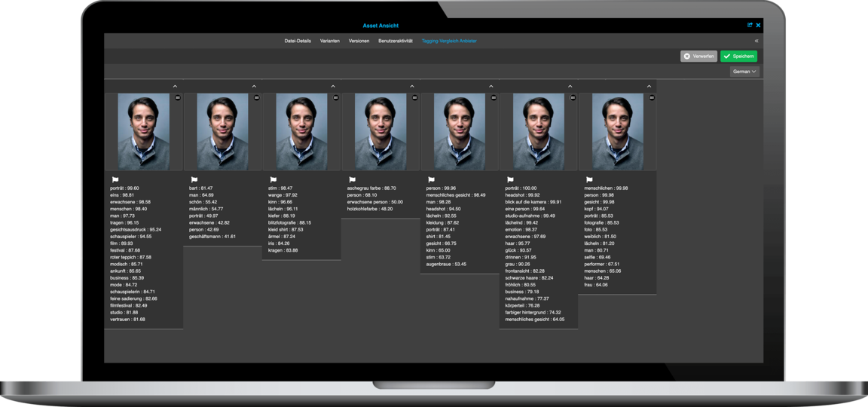Open the menu icon on the 'stirn' column portrait
This screenshot has height=407, width=868.
[336, 98]
